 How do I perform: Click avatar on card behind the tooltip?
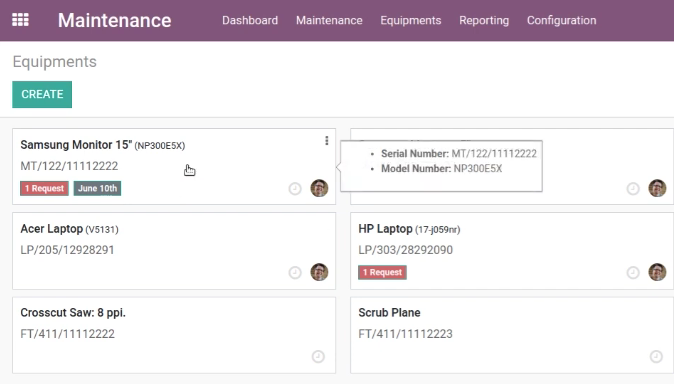coord(657,188)
